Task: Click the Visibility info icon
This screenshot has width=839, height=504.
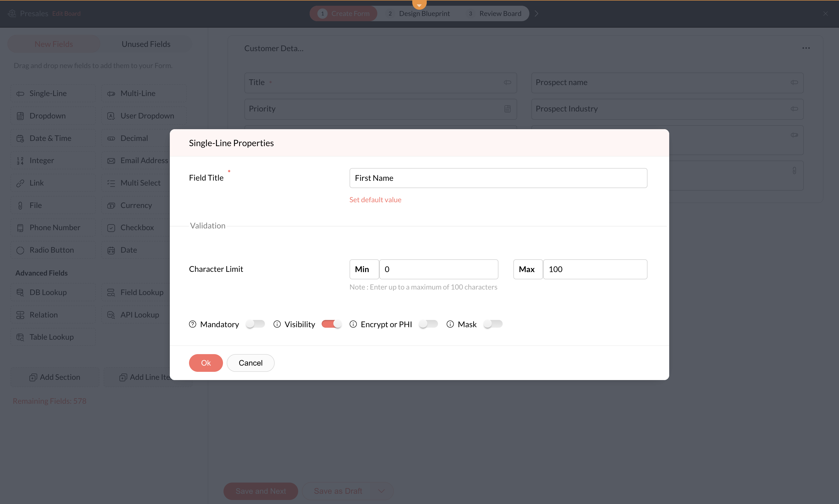Action: click(x=277, y=324)
